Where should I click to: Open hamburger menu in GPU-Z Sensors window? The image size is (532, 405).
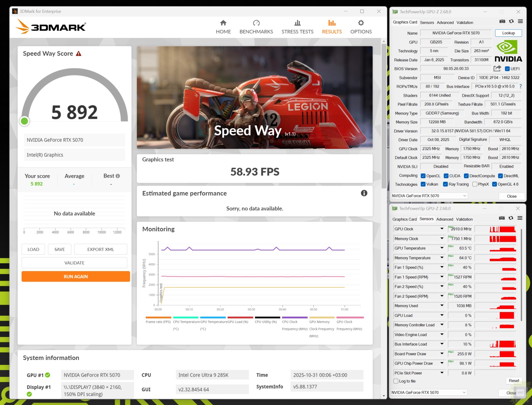[x=520, y=218]
